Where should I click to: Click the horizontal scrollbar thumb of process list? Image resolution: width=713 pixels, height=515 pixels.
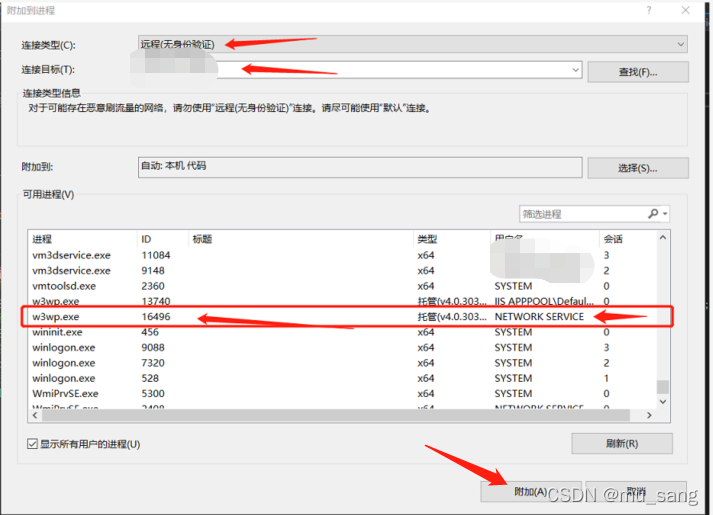[336, 415]
